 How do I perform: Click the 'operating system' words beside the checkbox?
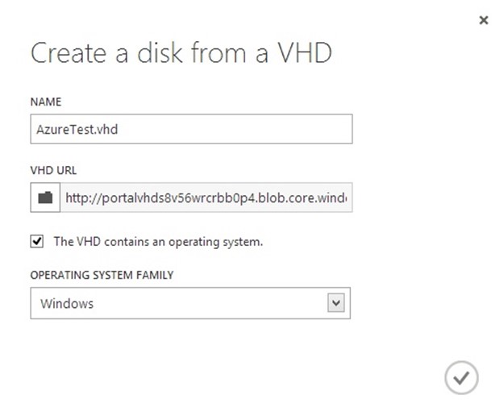(215, 243)
